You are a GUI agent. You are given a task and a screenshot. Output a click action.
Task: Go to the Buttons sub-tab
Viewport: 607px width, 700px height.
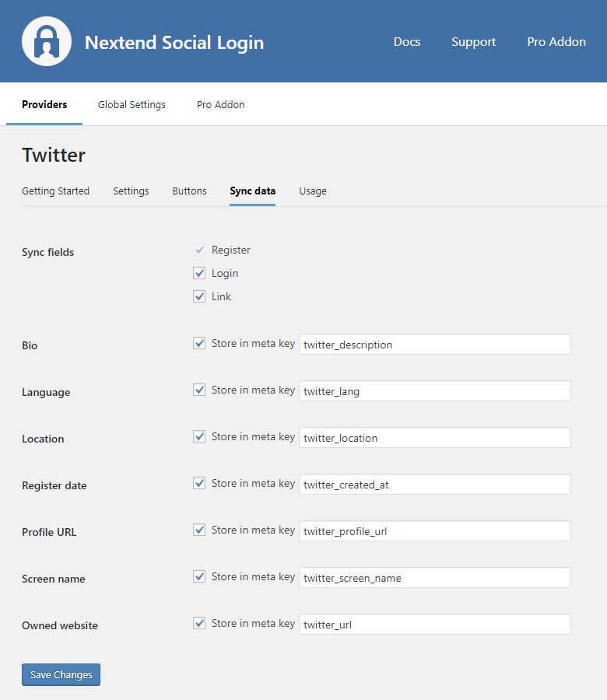(189, 191)
